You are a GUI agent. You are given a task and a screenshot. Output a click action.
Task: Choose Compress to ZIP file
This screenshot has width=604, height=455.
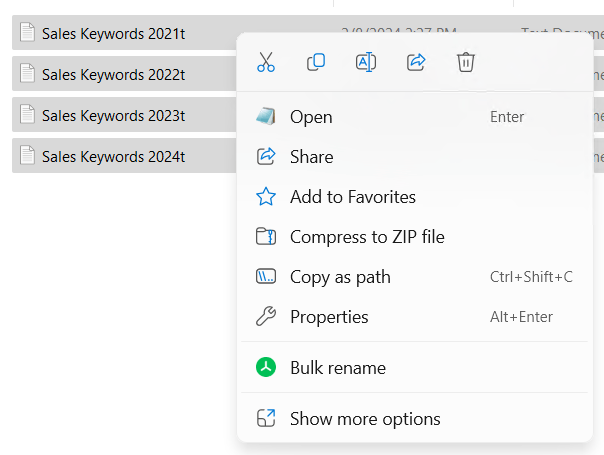(x=366, y=237)
